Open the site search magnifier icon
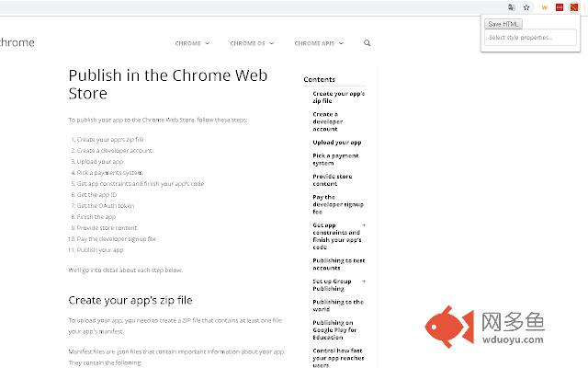 pos(367,43)
